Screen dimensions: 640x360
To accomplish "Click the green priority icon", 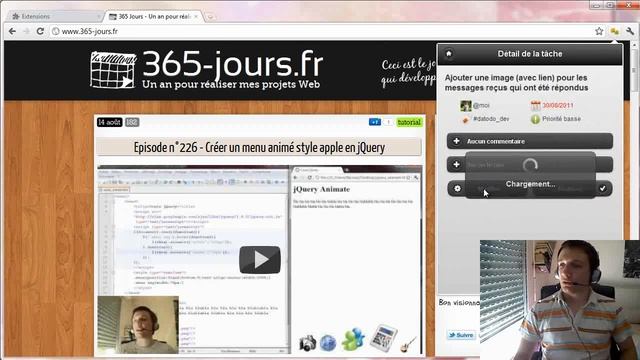I will coord(535,119).
